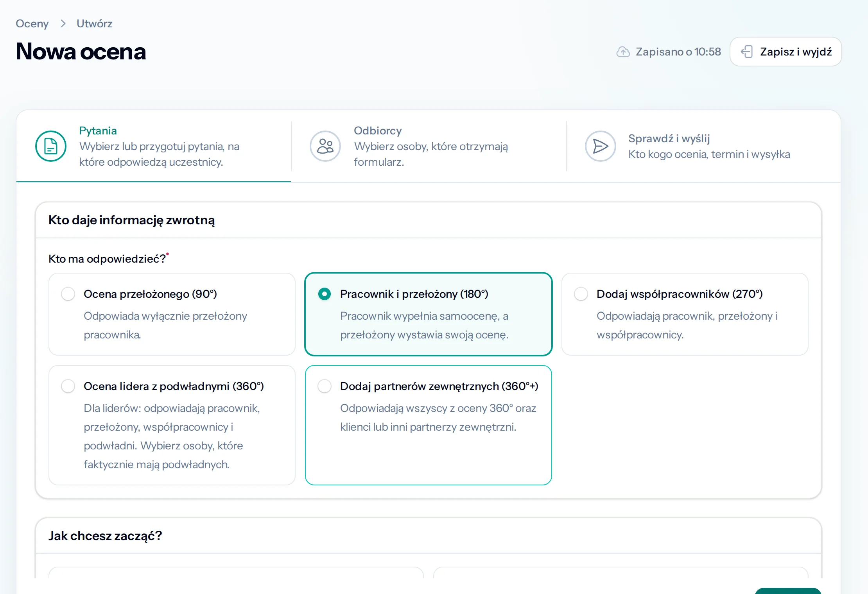Click the exit icon in Zapisz i wyjdź

click(747, 52)
